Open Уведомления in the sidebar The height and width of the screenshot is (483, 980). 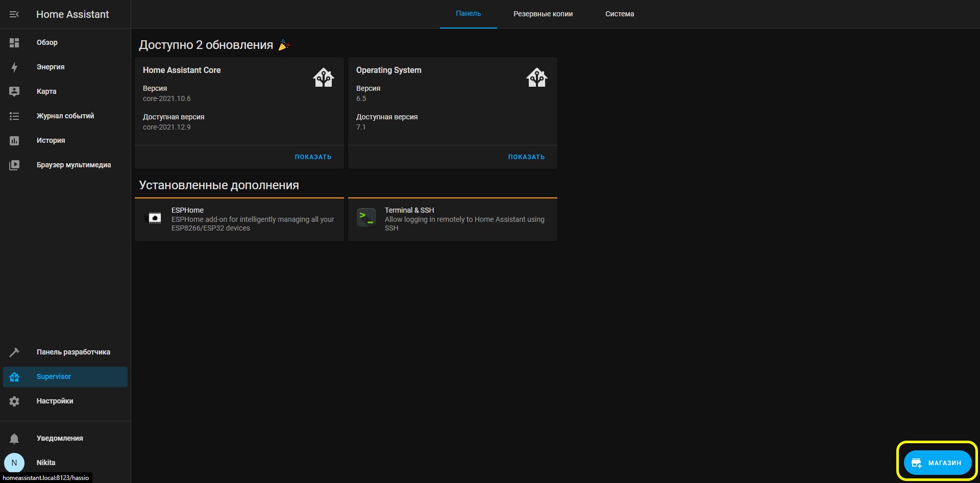click(x=65, y=439)
